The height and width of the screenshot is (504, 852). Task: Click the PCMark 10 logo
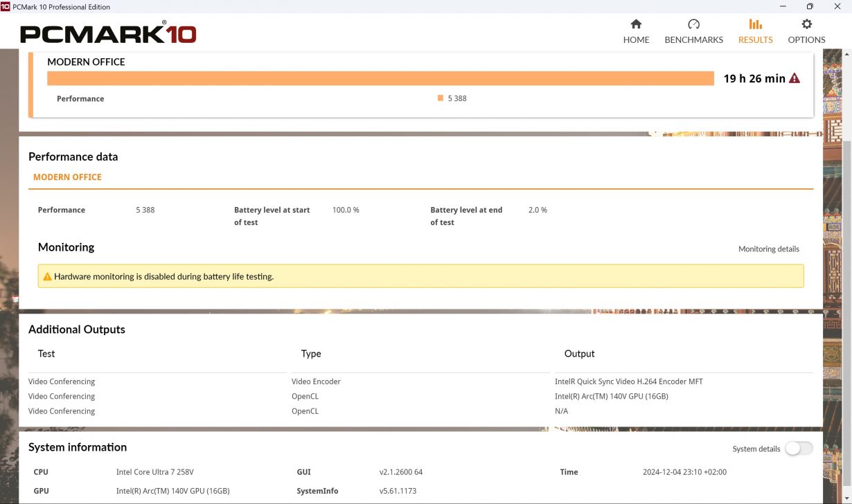108,33
